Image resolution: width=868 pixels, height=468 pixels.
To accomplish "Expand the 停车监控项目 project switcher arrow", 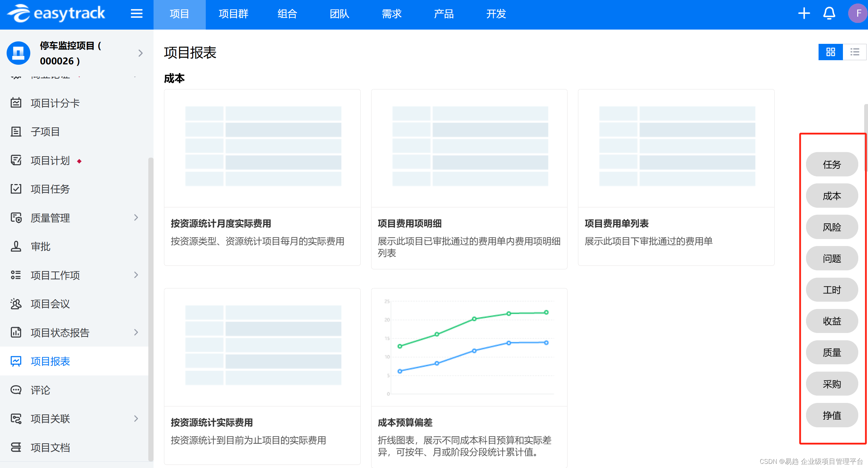I will tap(140, 53).
